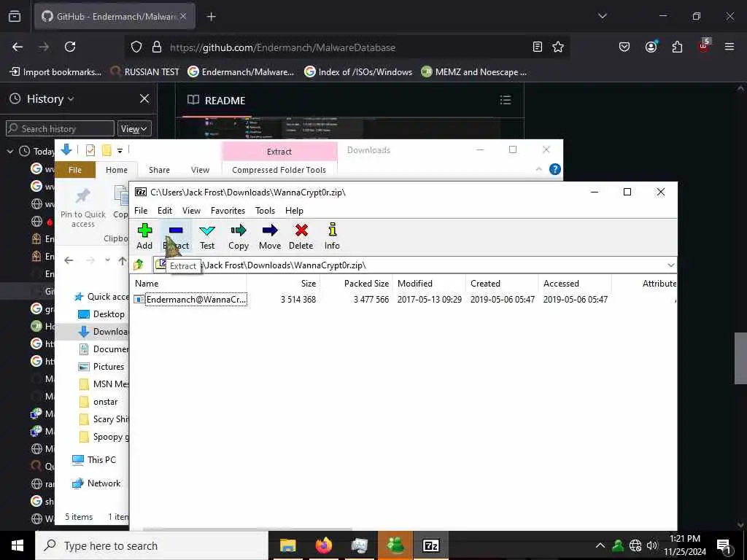Click Explorer up directory arrow
The image size is (747, 560).
coord(123,260)
